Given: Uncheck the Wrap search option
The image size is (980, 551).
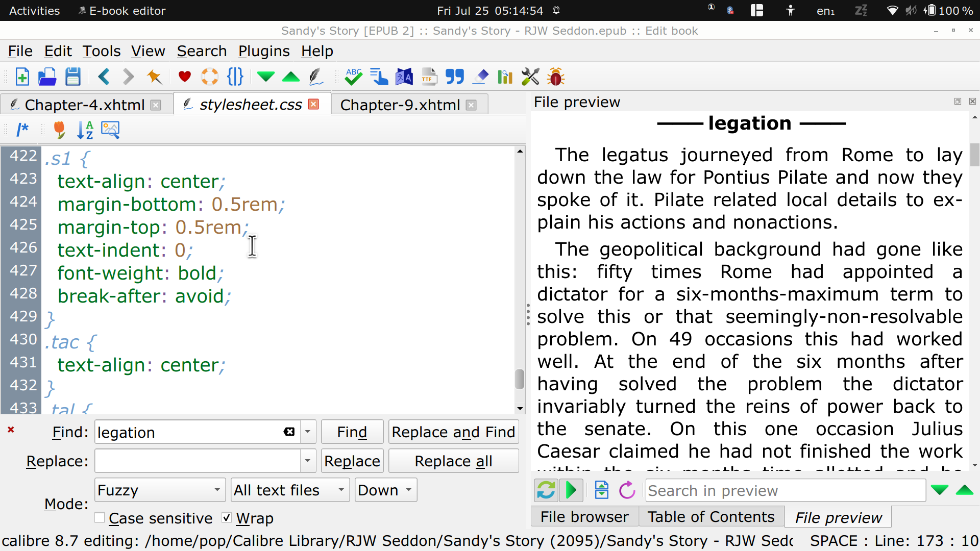Looking at the screenshot, I should pos(227,518).
